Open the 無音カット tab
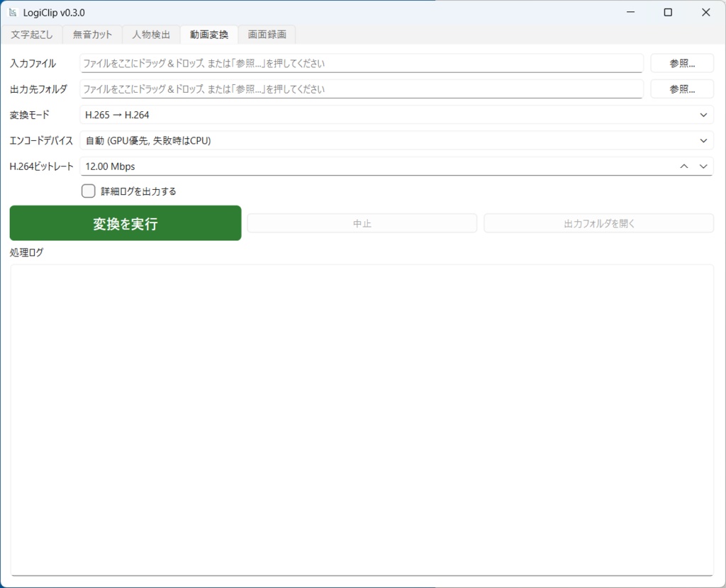726x588 pixels. 92,35
